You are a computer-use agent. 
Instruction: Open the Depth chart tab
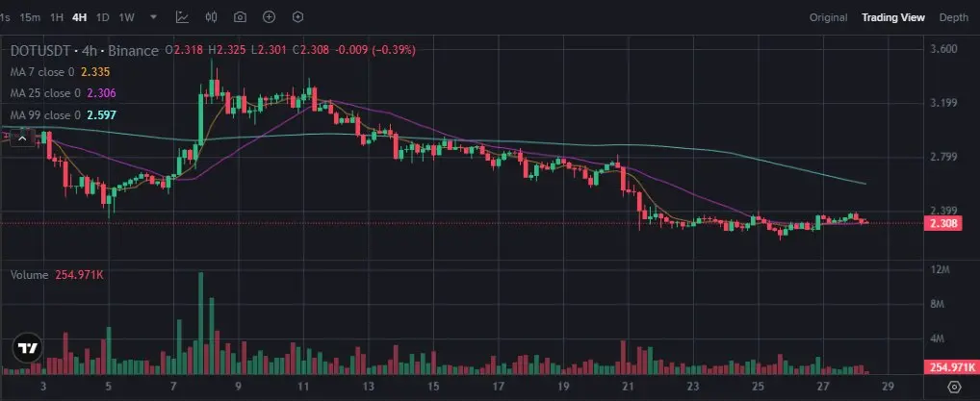point(954,17)
